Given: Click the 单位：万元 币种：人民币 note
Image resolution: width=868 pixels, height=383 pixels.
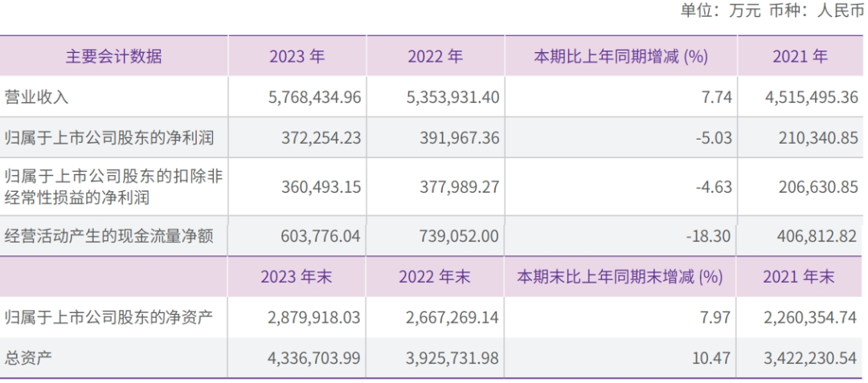Looking at the screenshot, I should [x=772, y=11].
